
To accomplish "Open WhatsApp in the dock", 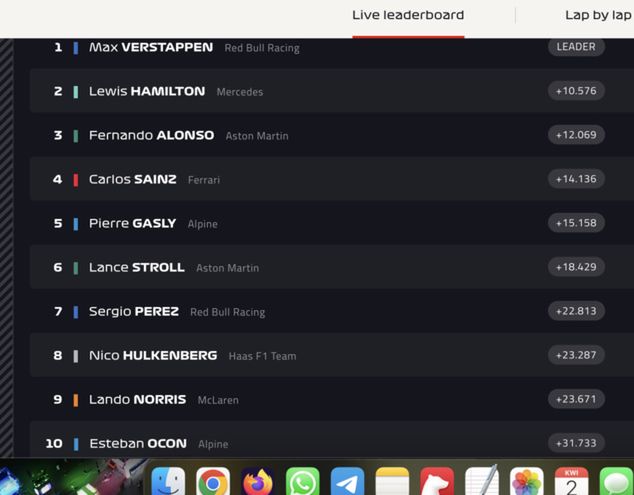I will [x=302, y=481].
